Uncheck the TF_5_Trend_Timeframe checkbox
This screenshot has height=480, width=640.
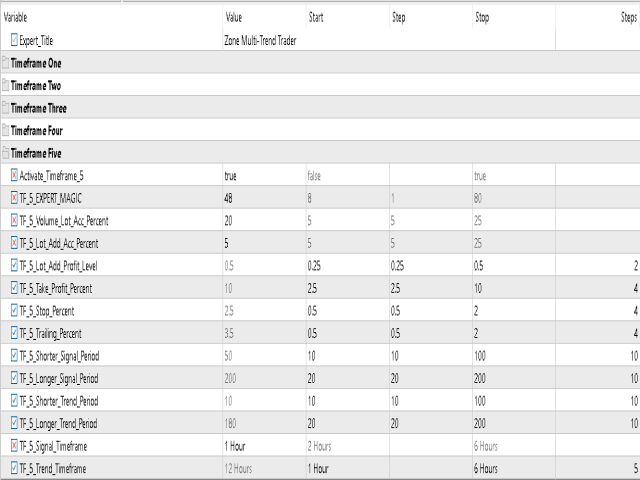(x=14, y=468)
